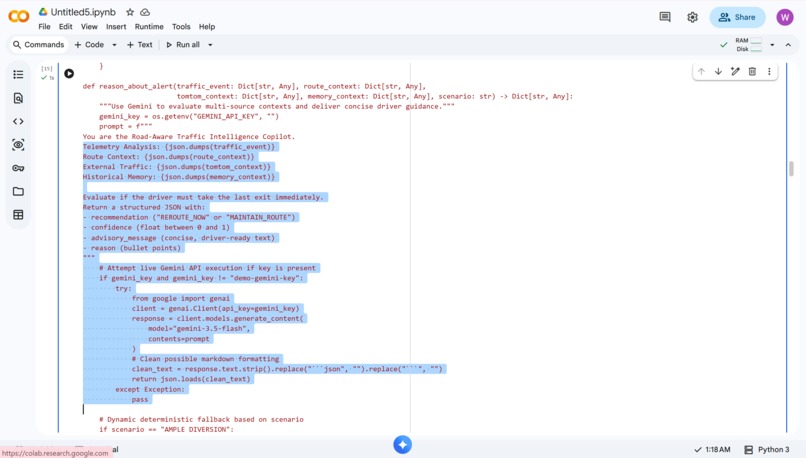This screenshot has width=806, height=458.
Task: Open more cell actions menu
Action: pos(769,71)
